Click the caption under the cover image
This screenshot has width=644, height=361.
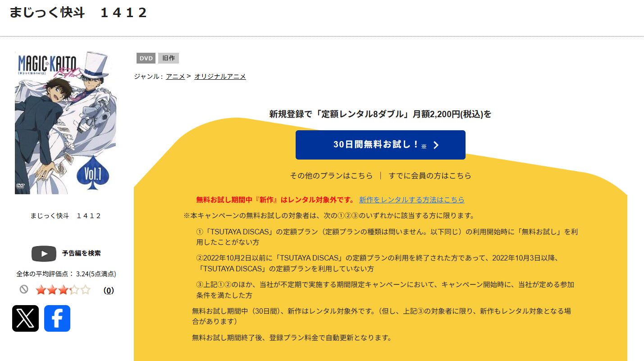pyautogui.click(x=66, y=216)
